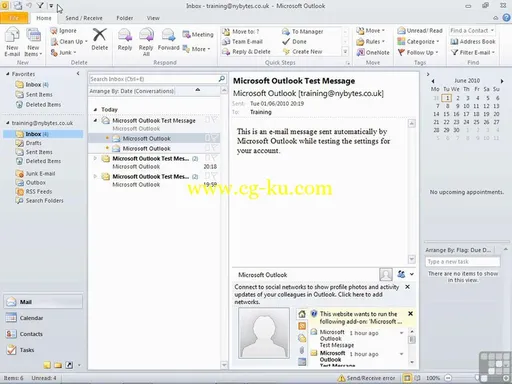512x384 pixels.
Task: Open the Filter E-mail dropdown
Action: [473, 52]
